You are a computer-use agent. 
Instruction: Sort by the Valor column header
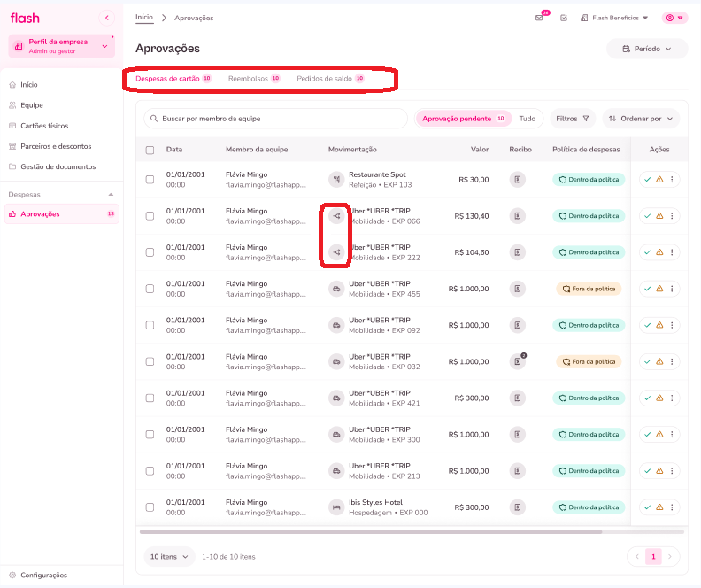(479, 150)
